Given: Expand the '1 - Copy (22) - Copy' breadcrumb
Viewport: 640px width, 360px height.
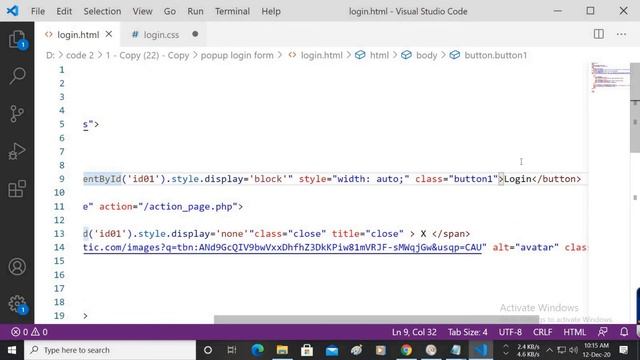Looking at the screenshot, I should pos(147,55).
